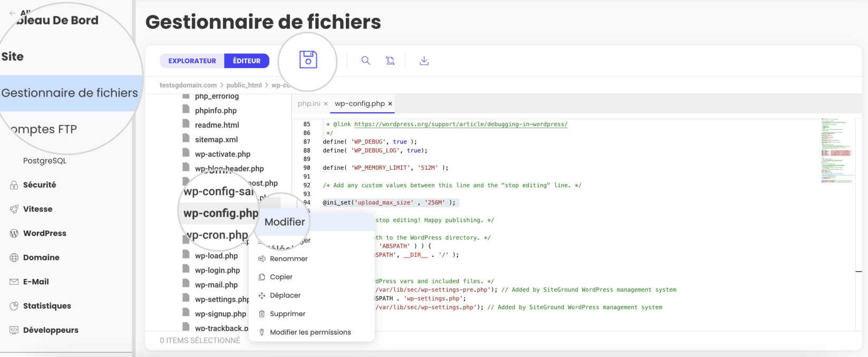The image size is (868, 357).
Task: Go to public_html in the breadcrumb
Action: point(244,85)
